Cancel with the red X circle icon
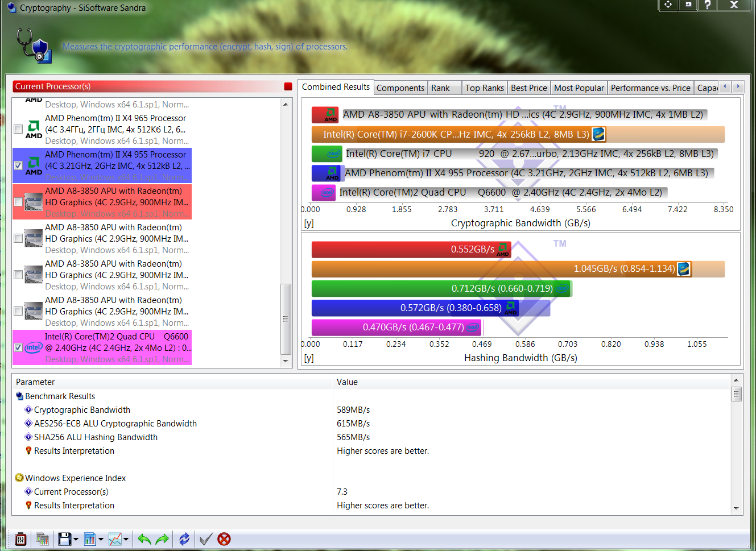The width and height of the screenshot is (756, 551). [224, 539]
